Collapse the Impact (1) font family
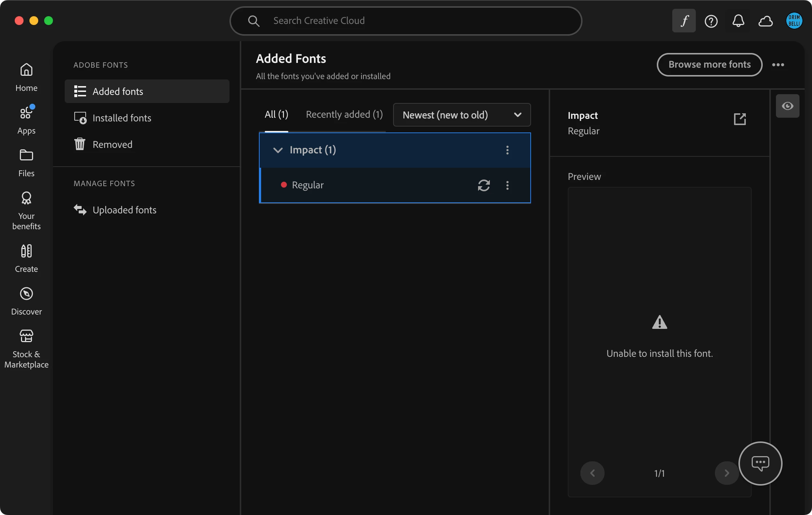Screen dimensions: 812x515 278,150
